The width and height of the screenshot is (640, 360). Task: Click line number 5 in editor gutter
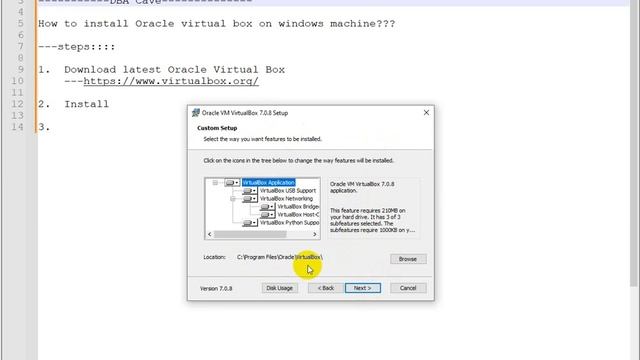point(21,24)
